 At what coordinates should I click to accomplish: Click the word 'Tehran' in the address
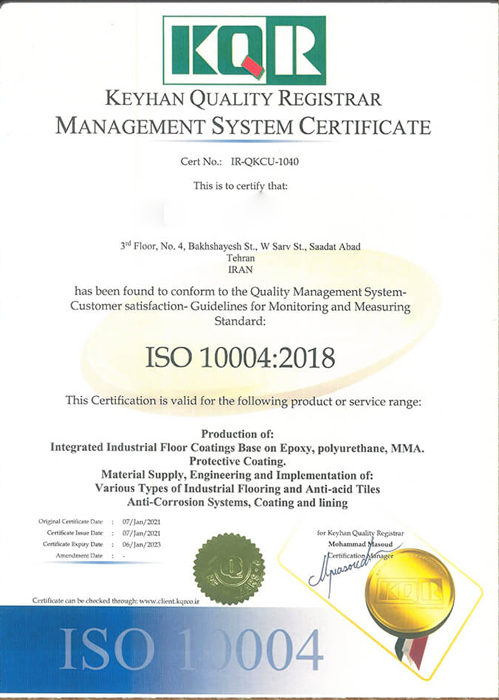tap(241, 258)
